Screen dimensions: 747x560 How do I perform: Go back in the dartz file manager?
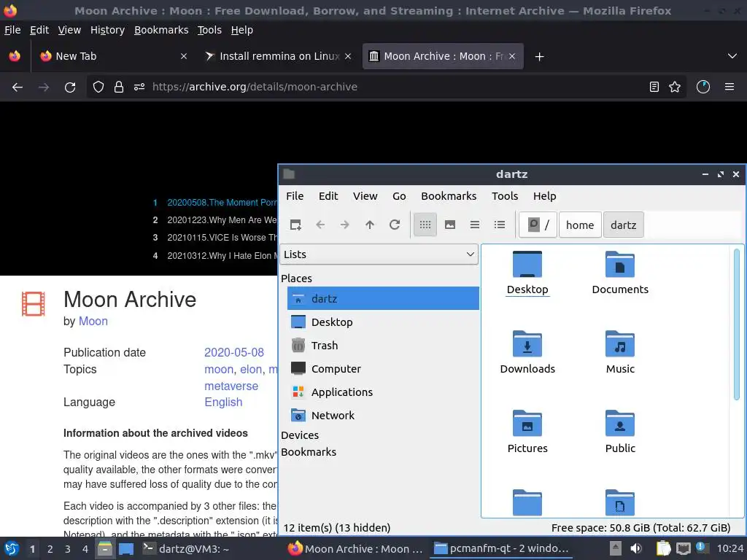click(x=320, y=225)
